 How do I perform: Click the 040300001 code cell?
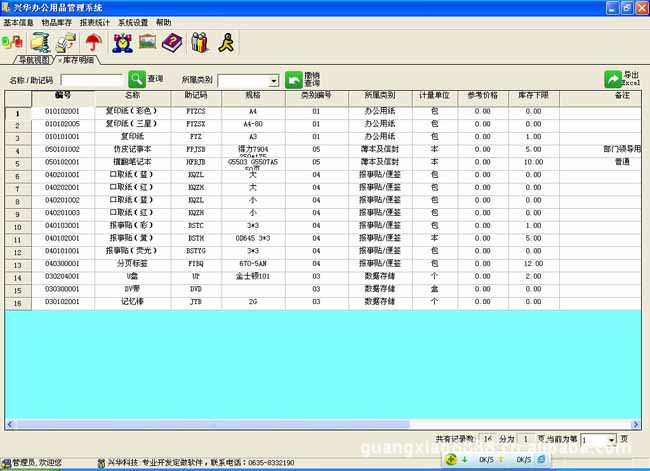pos(63,264)
